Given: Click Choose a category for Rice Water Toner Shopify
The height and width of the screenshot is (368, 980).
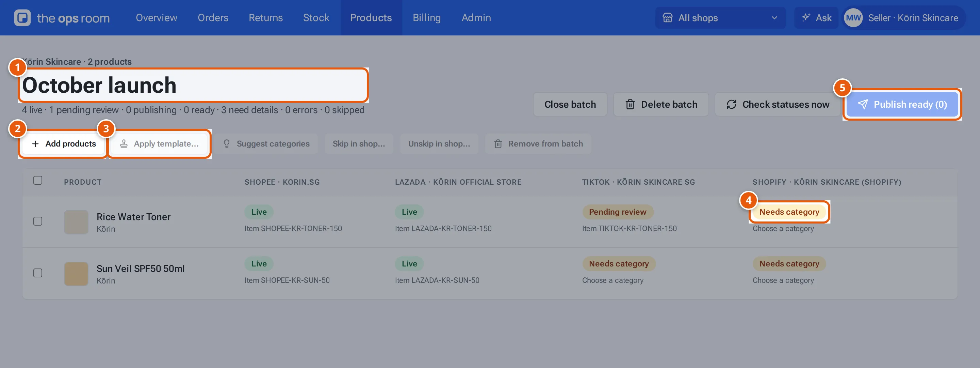Looking at the screenshot, I should [783, 229].
